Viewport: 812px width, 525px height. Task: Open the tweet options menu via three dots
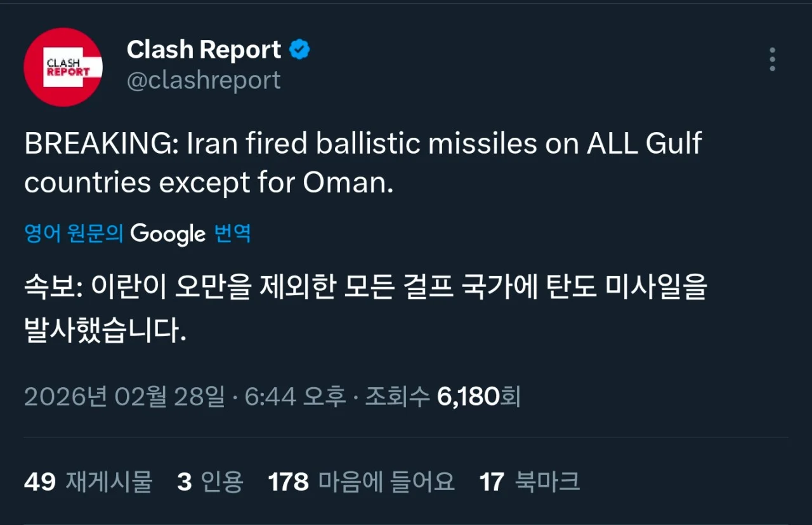tap(771, 58)
